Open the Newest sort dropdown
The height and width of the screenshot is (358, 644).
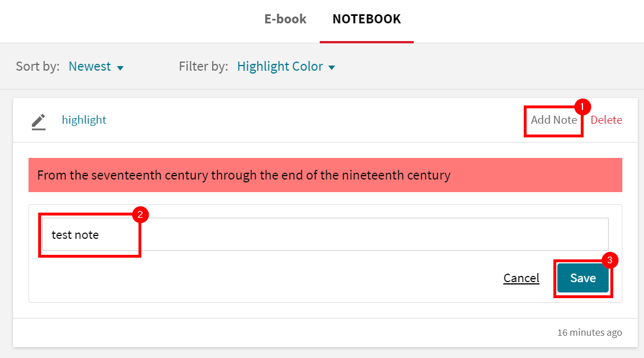point(90,66)
